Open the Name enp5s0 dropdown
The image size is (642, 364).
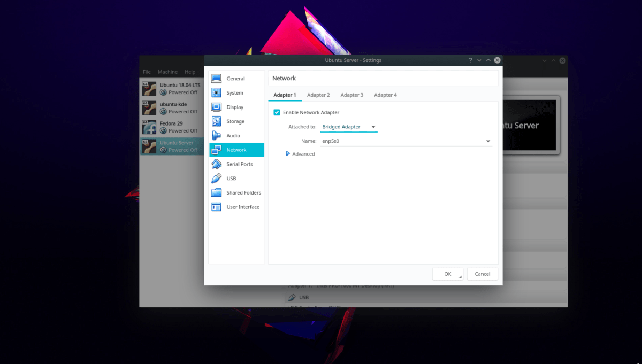coord(406,141)
